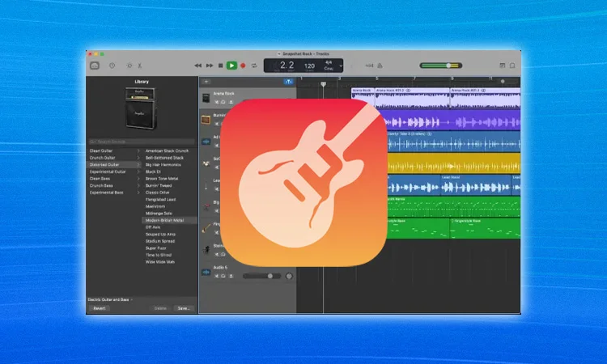Click the playhead marker in the ruler
Image resolution: width=607 pixels, height=364 pixels.
click(323, 84)
